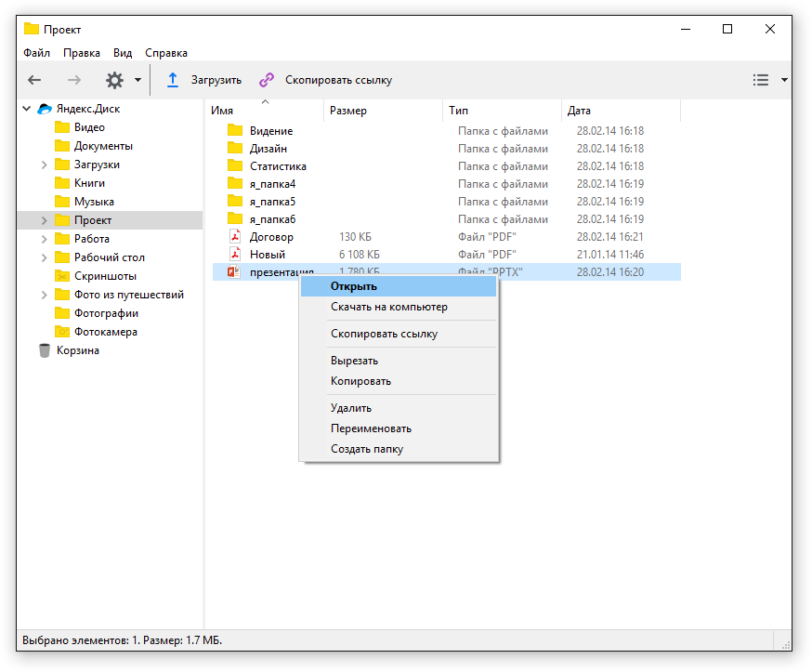The image size is (812, 672).
Task: Click the я_папка5 folder icon
Action: click(x=235, y=202)
